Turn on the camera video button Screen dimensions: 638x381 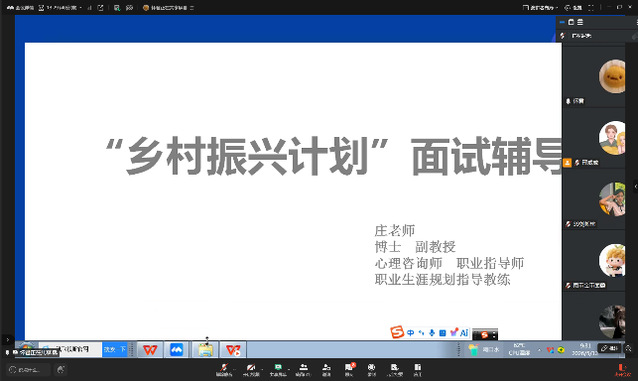251,370
